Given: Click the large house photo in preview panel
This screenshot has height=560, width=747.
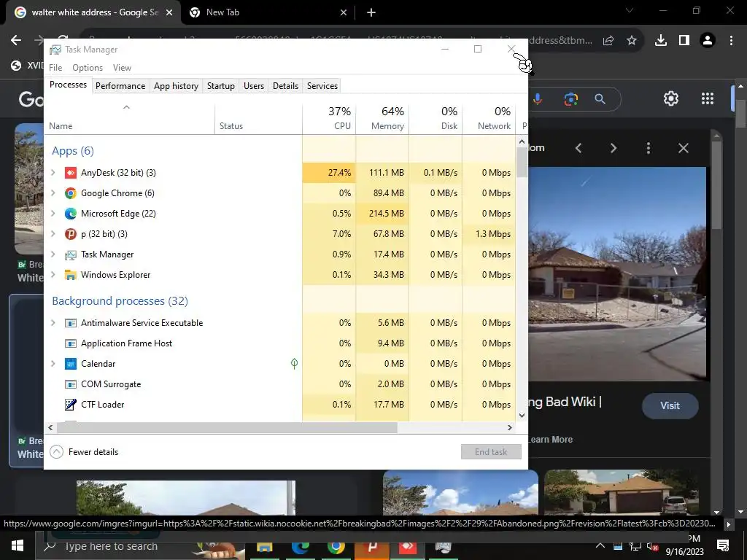Looking at the screenshot, I should click(617, 274).
